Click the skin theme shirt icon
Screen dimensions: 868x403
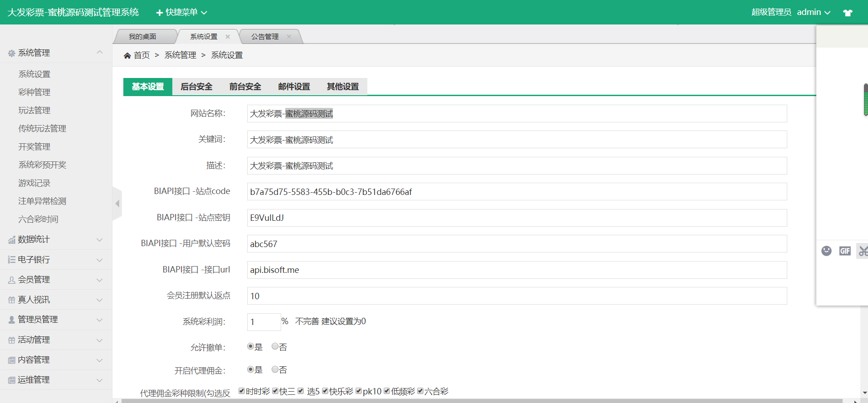(847, 13)
